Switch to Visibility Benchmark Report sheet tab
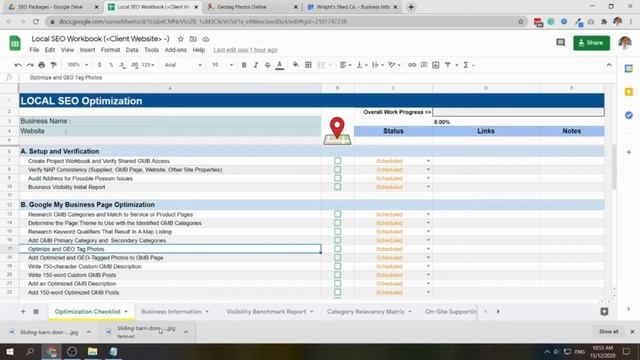Image resolution: width=640 pixels, height=360 pixels. coord(266,311)
